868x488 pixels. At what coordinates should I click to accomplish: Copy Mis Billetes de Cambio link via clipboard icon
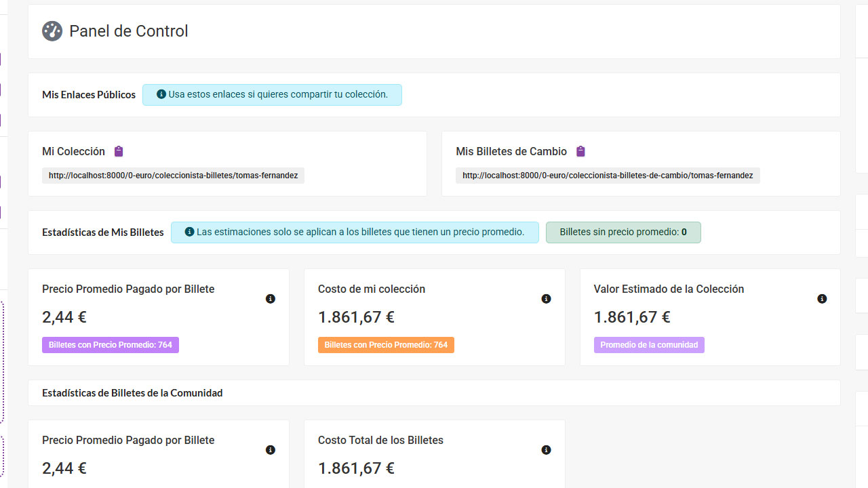coord(580,151)
